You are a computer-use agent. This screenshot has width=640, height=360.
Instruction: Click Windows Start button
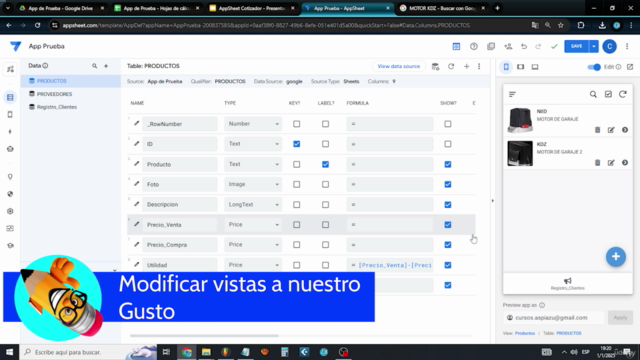point(9,352)
